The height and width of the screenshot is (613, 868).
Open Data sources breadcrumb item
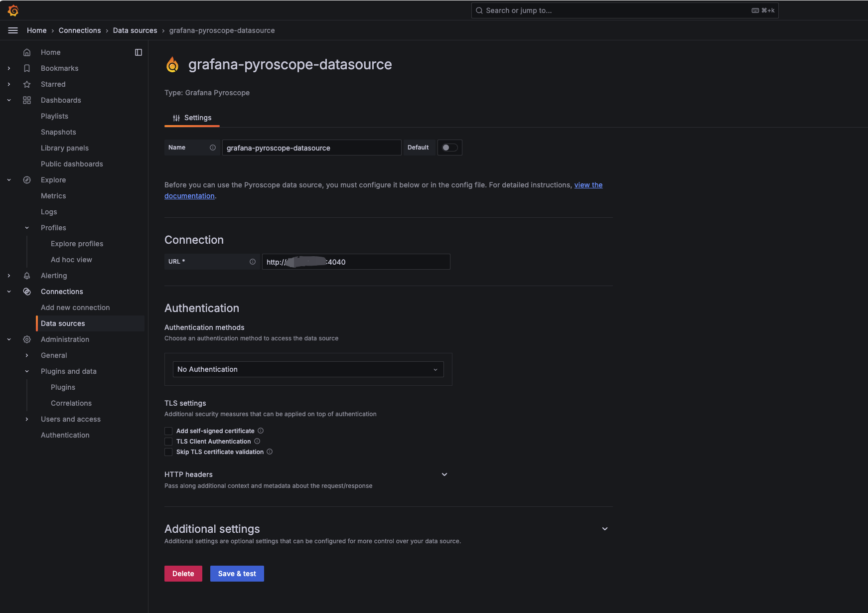click(135, 30)
